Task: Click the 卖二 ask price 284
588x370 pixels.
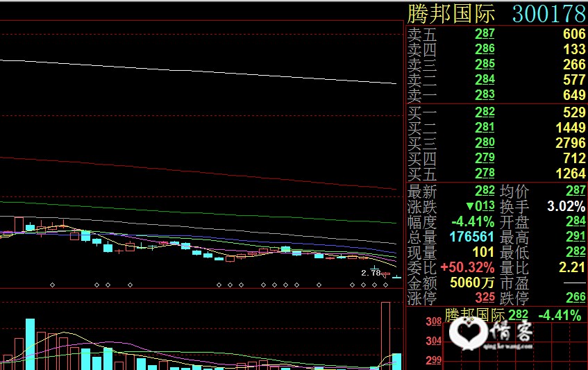Action: [x=485, y=79]
